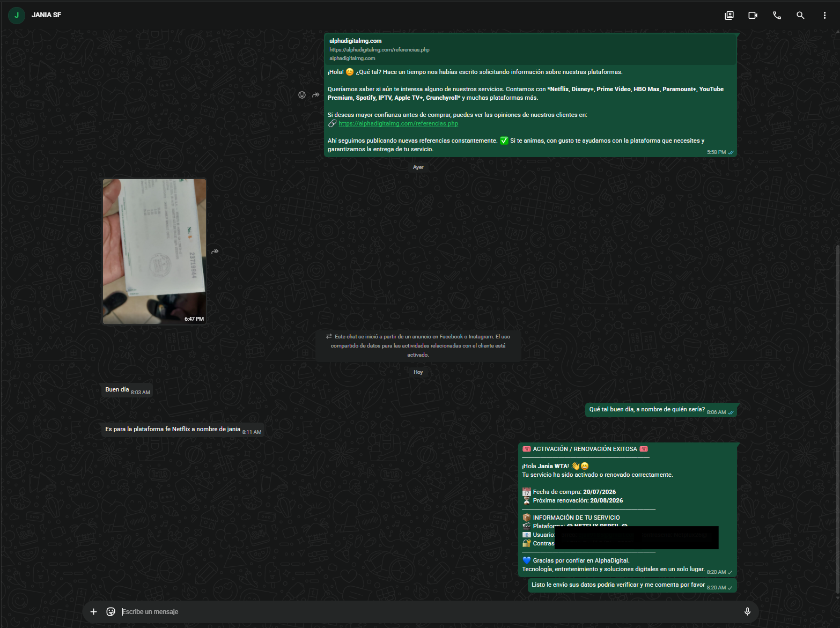Record a voice message
The width and height of the screenshot is (840, 628).
(x=747, y=611)
